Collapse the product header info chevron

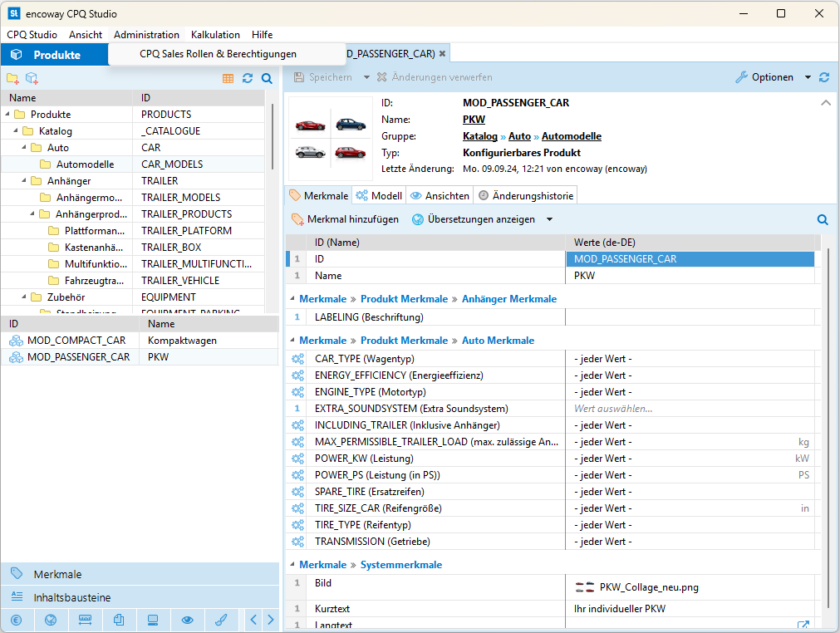point(825,103)
